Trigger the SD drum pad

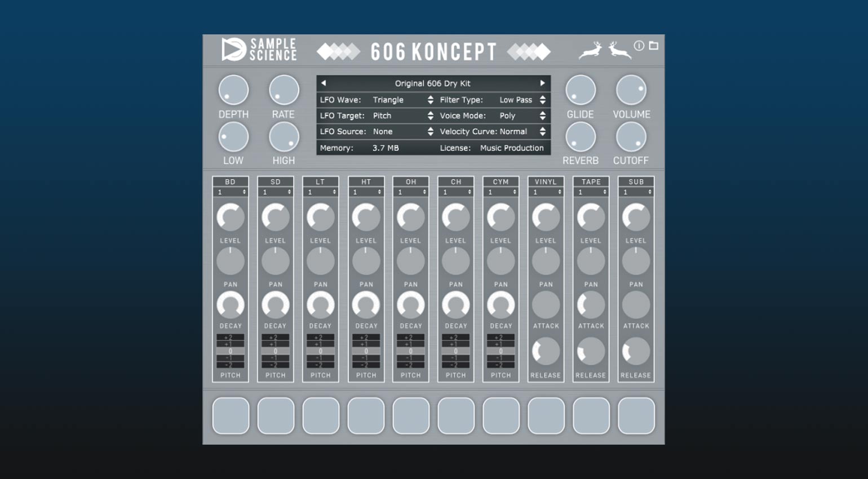tap(276, 416)
